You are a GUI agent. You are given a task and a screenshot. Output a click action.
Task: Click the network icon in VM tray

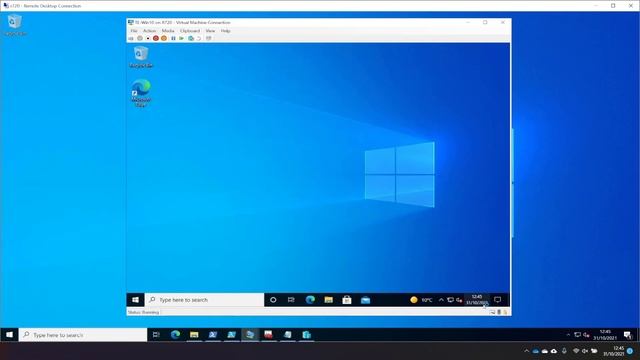[x=450, y=300]
